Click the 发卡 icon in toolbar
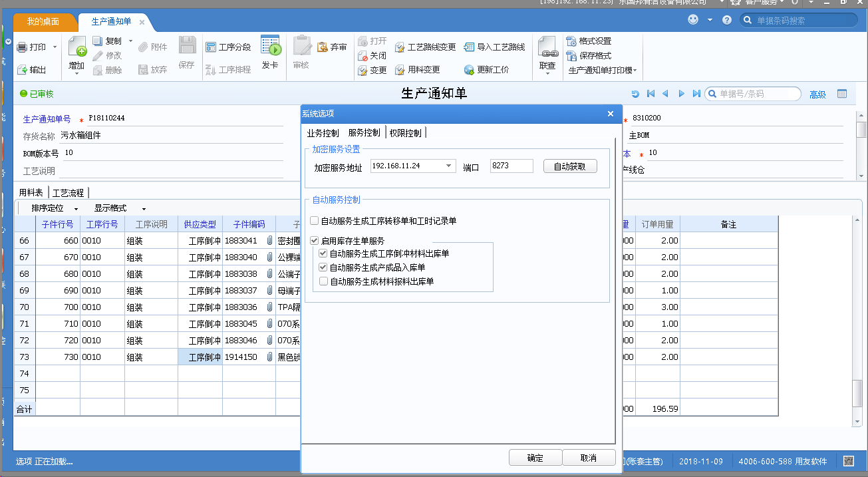This screenshot has height=477, width=868. (x=270, y=48)
